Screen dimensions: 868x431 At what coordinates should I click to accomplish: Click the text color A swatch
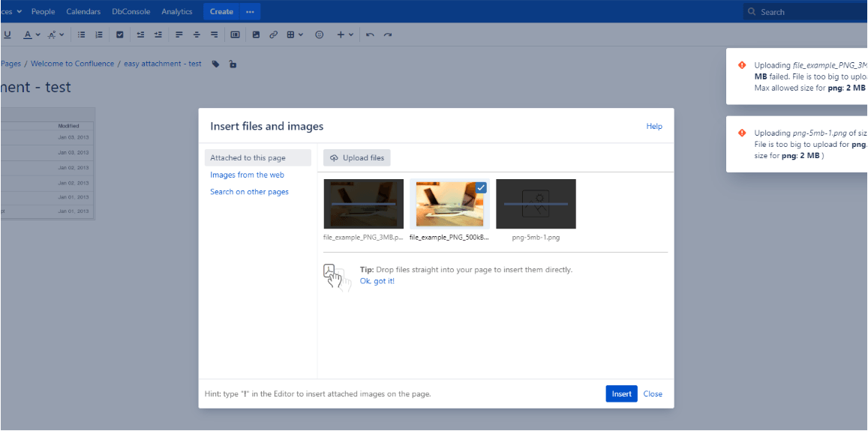coord(27,34)
